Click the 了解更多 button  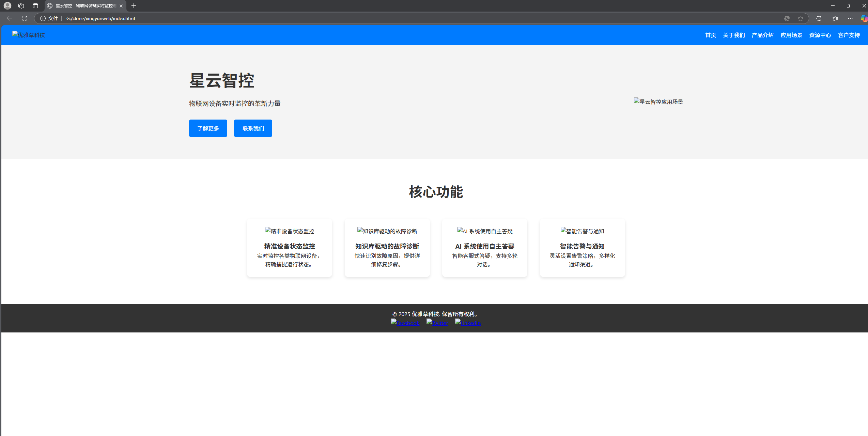[x=208, y=128]
